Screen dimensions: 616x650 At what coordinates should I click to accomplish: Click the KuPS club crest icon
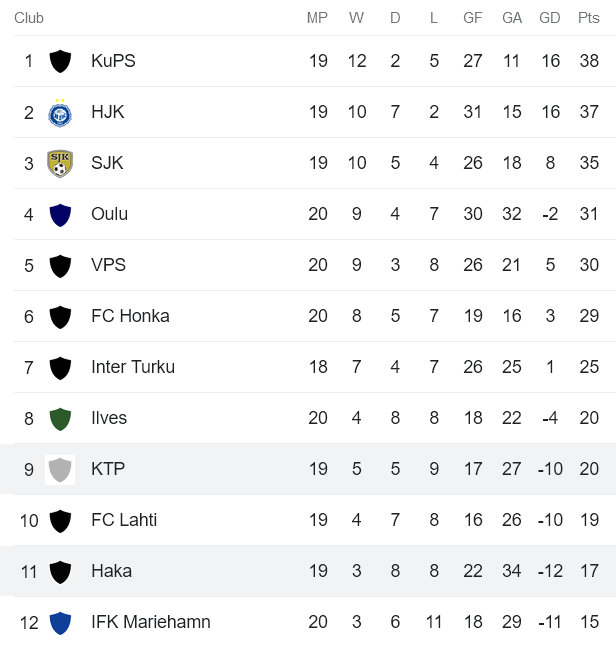[60, 61]
